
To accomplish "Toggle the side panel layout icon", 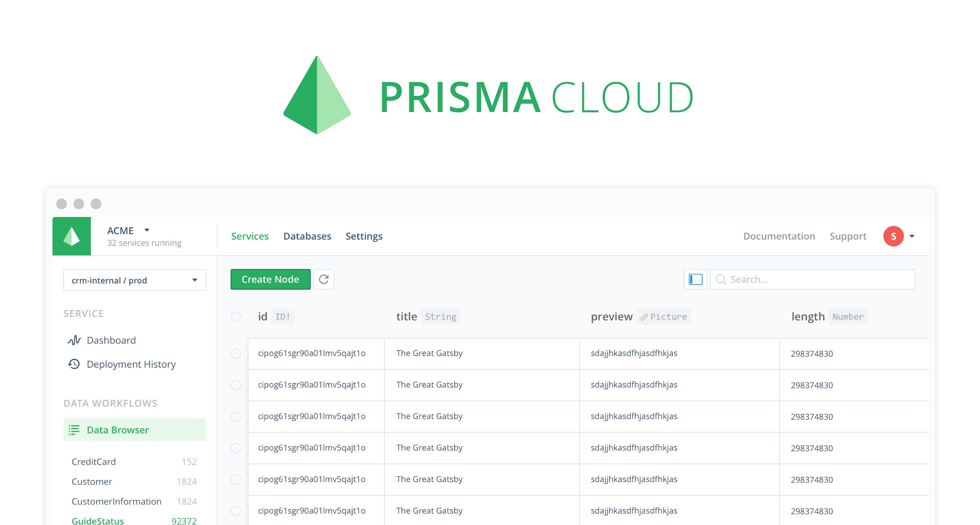I will (x=695, y=279).
